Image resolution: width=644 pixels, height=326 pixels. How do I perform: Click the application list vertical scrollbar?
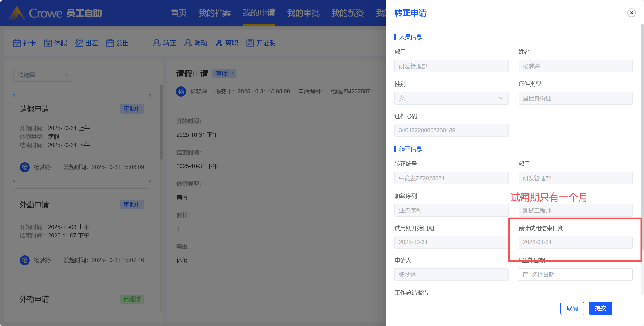[x=161, y=122]
